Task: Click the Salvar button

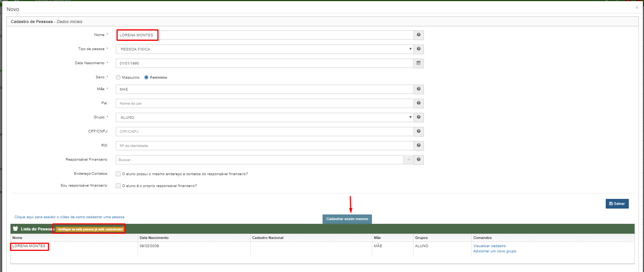Action: (617, 204)
